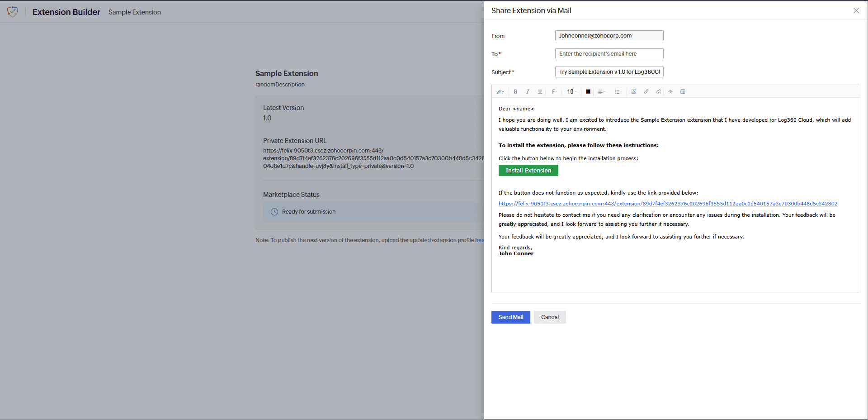Click the Extension Builder header title

pyautogui.click(x=66, y=12)
